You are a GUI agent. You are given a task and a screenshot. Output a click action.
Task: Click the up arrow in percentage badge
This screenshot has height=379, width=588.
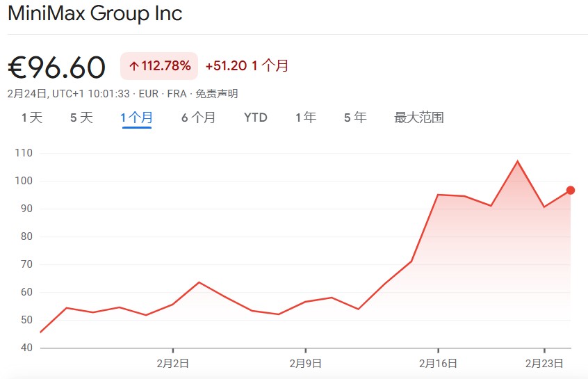point(133,66)
